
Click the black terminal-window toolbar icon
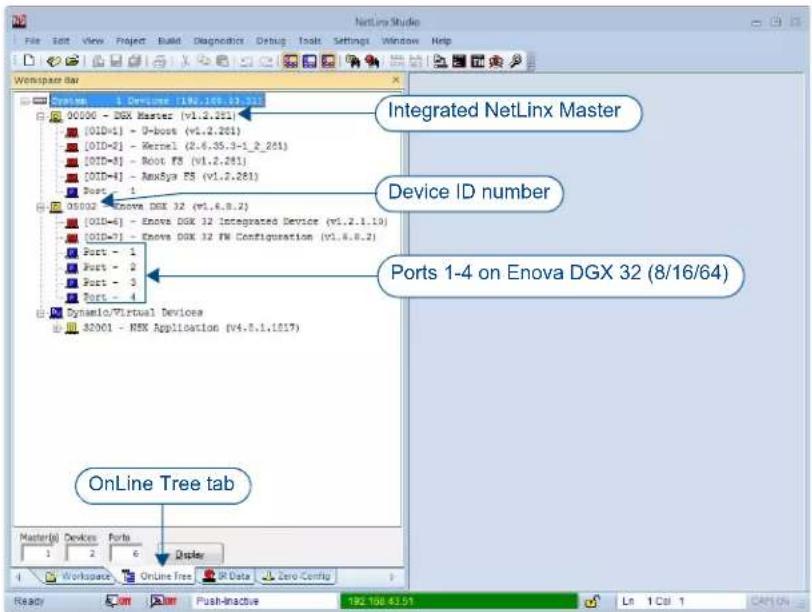459,62
